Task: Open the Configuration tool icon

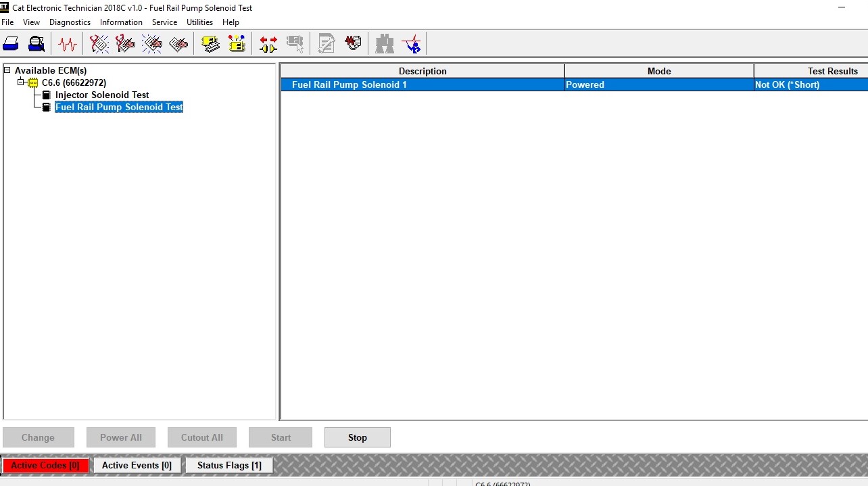Action: coord(237,45)
